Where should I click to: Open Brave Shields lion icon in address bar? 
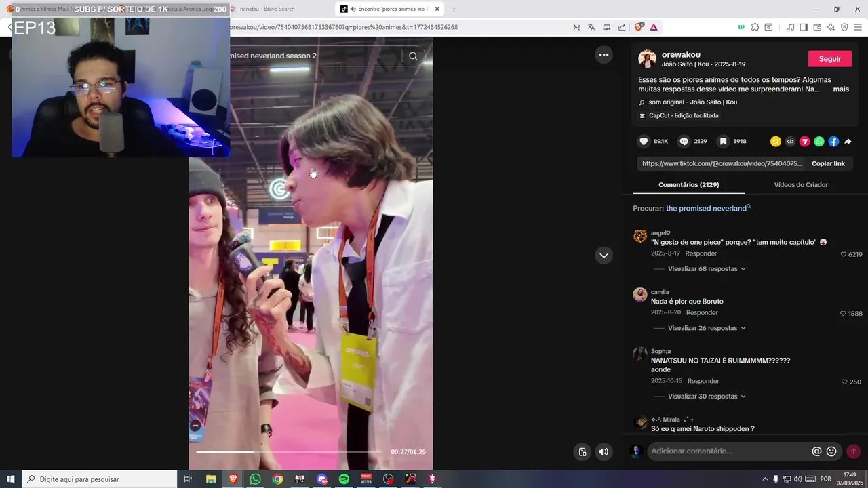click(639, 27)
